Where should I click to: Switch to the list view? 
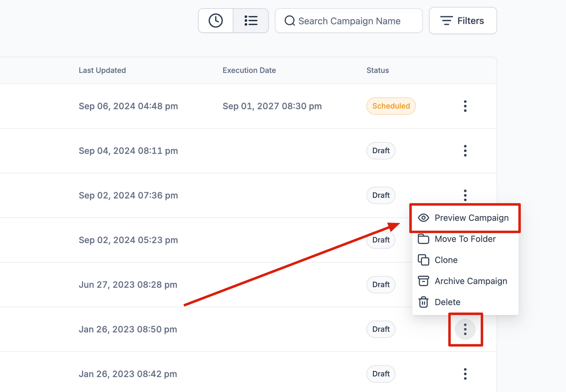[251, 21]
